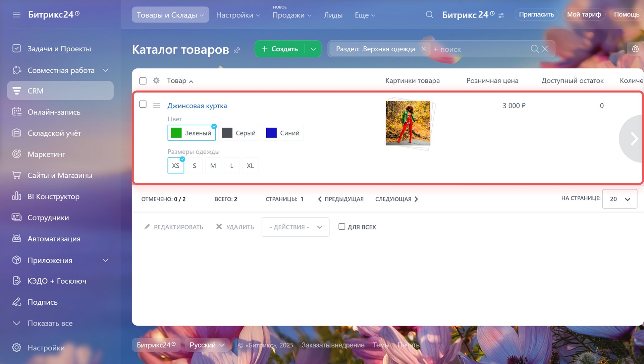The width and height of the screenshot is (644, 364).
Task: Open the Джинсовая куртка product link
Action: (197, 106)
